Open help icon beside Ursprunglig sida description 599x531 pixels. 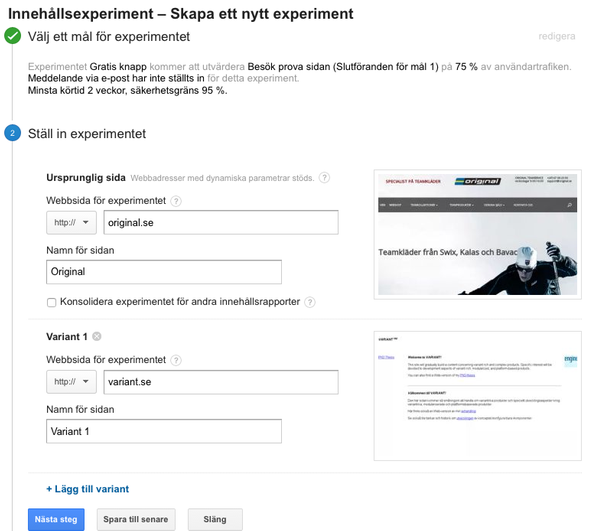(x=324, y=178)
